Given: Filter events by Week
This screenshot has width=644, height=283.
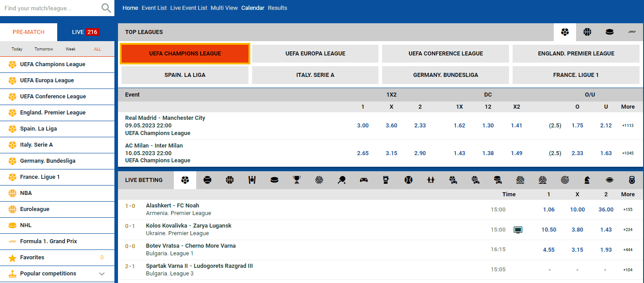Looking at the screenshot, I should point(71,49).
